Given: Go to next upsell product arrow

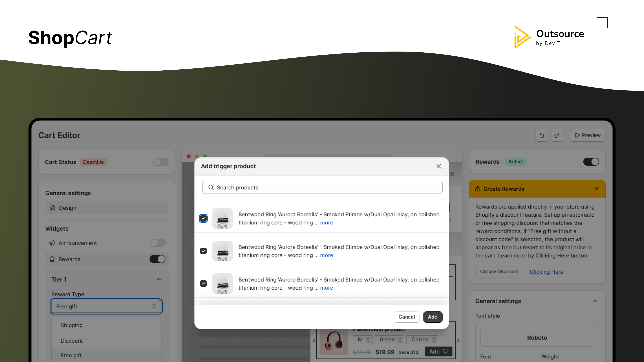Looking at the screenshot, I should tap(458, 340).
